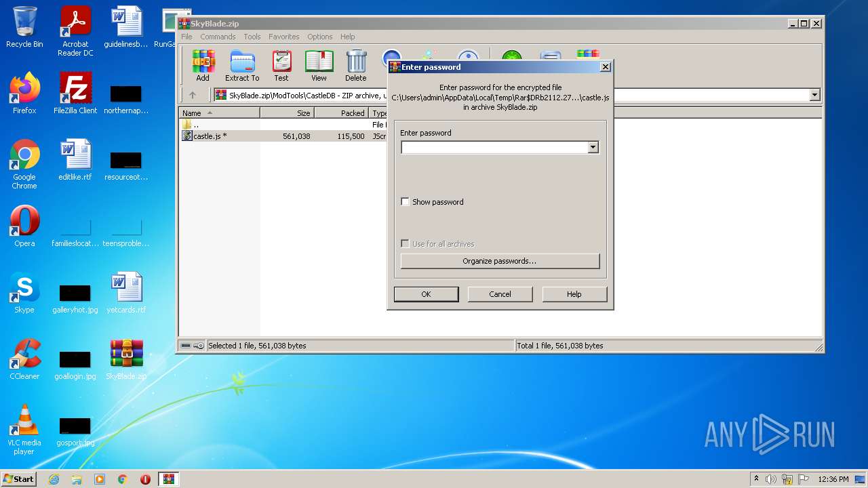Open media player taskbar icon
Viewport: 868px width, 488px height.
click(100, 479)
